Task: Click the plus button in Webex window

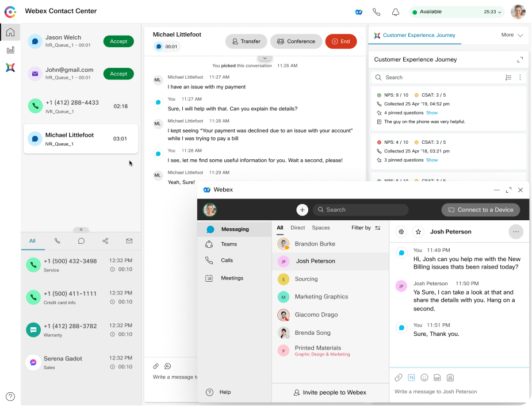Action: pyautogui.click(x=302, y=210)
